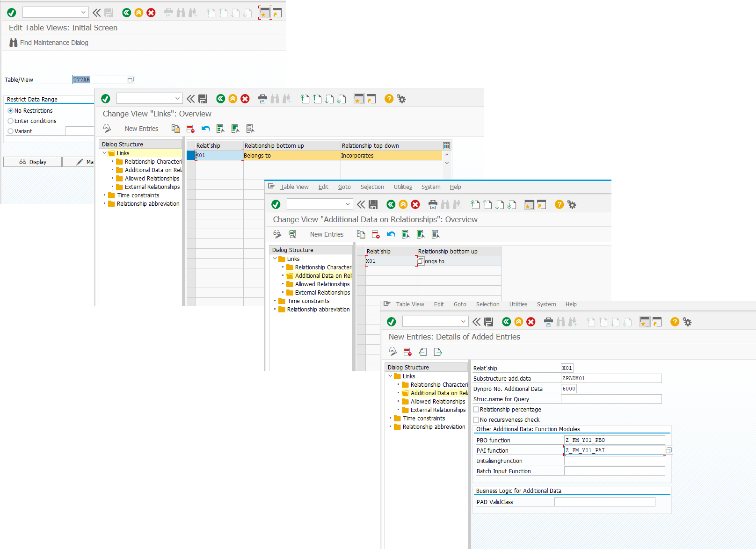Open search help beside PAI function field
The height and width of the screenshot is (549, 756).
point(669,450)
